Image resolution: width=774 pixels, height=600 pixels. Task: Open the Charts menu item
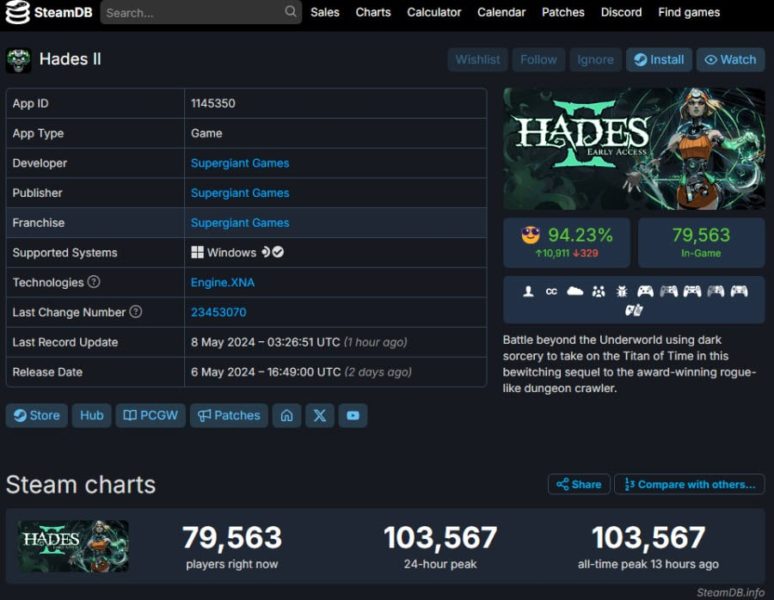pos(373,12)
